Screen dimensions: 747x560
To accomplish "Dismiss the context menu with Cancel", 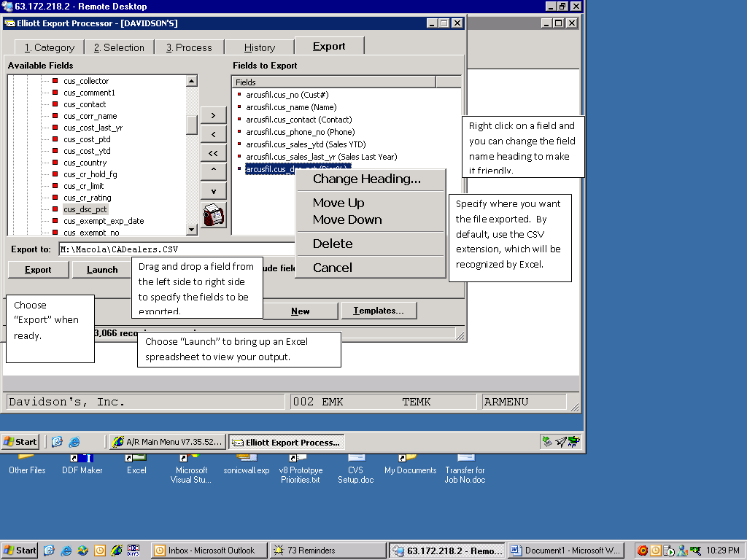I will click(333, 268).
